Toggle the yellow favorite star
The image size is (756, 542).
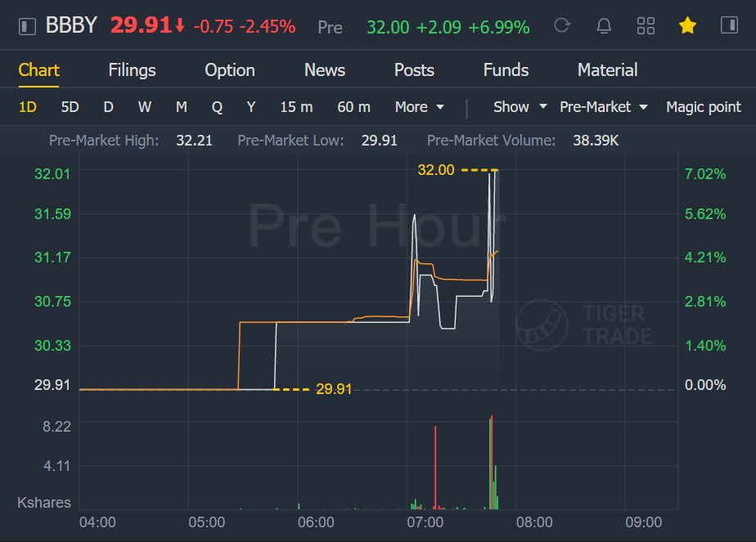(687, 25)
